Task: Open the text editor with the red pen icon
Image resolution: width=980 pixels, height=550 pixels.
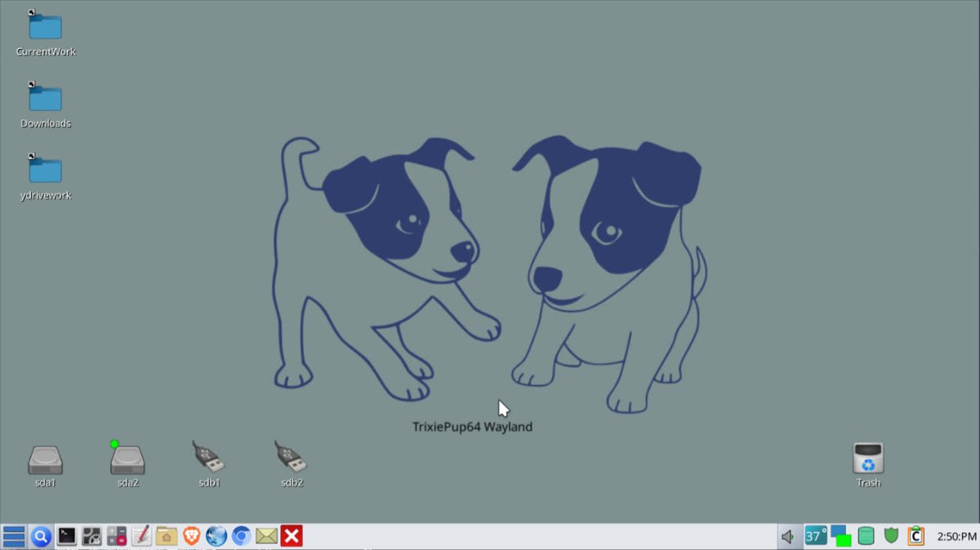Action: click(x=141, y=536)
